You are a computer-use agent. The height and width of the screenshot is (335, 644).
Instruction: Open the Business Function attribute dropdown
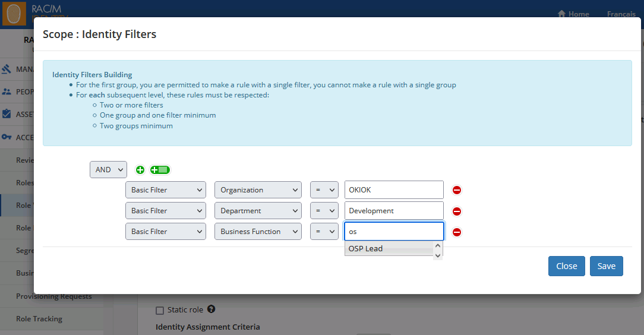[258, 232]
